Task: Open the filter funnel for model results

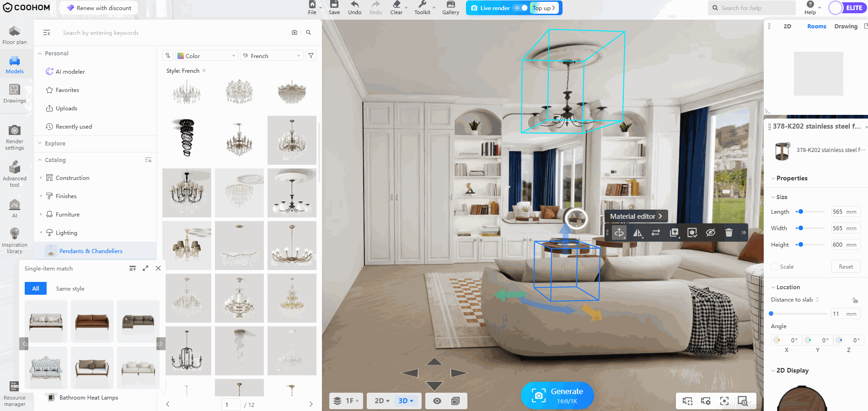Action: pos(311,56)
